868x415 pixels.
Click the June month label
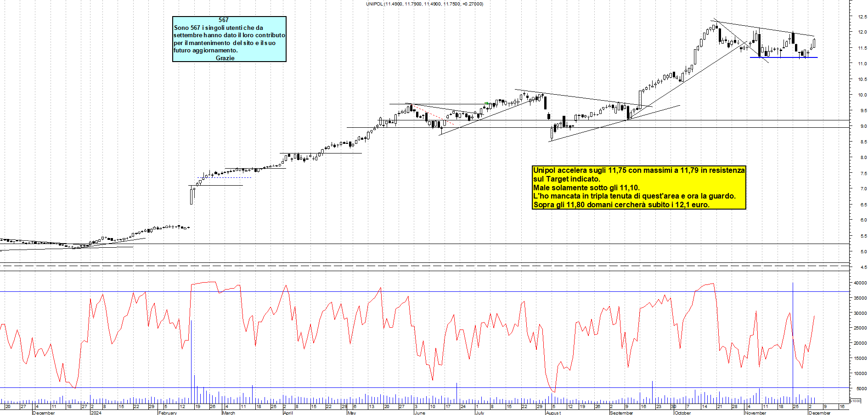pyautogui.click(x=420, y=413)
